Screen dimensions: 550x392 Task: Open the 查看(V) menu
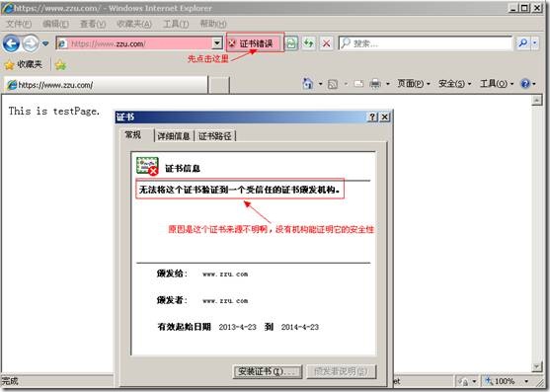tap(93, 24)
